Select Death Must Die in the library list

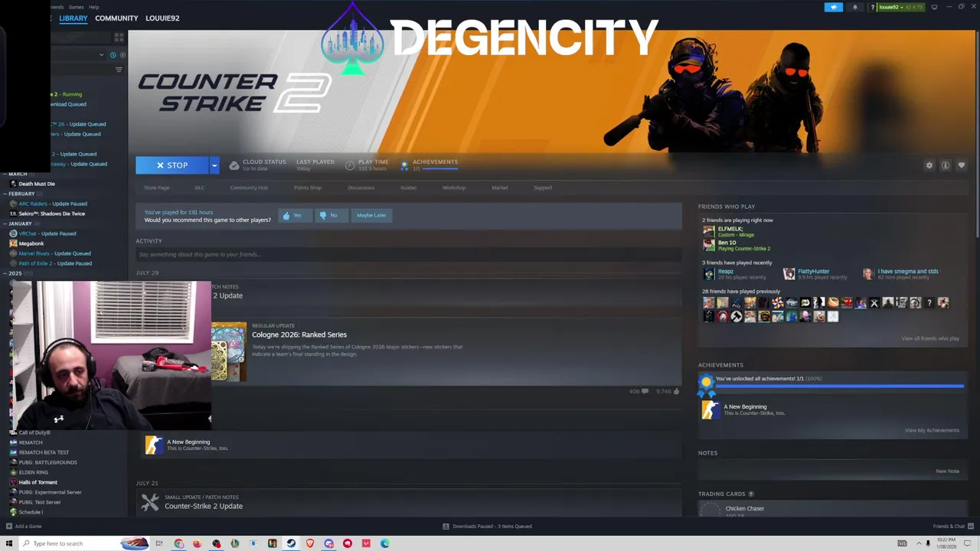(37, 184)
